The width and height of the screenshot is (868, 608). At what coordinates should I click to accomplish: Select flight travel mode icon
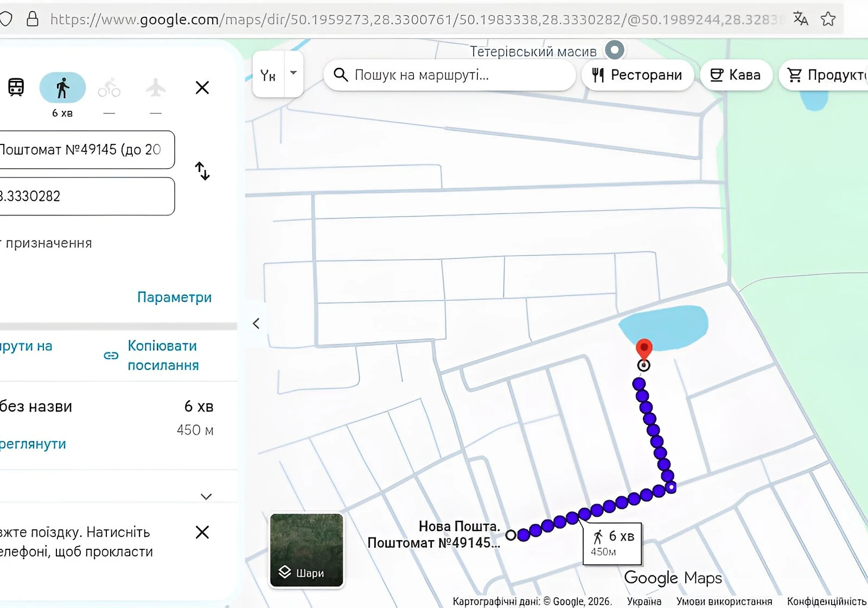(156, 87)
